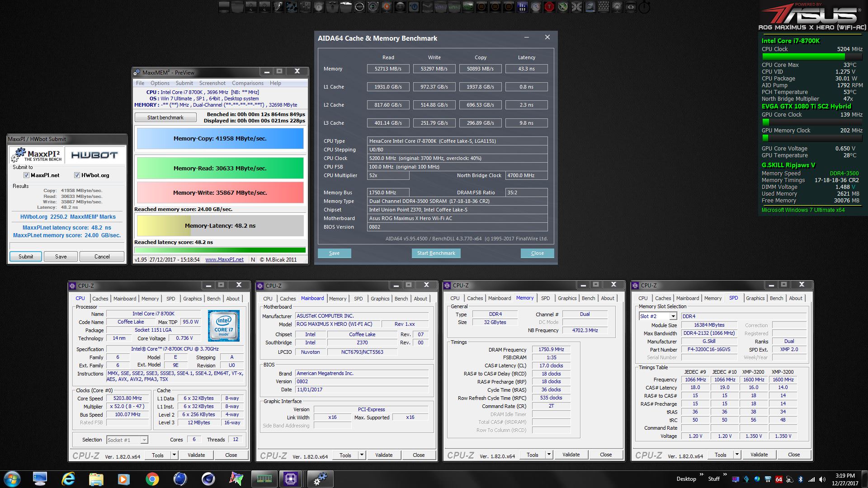Click the HWBOT logo in MaxxPI submit window
This screenshot has height=488, width=868.
tap(94, 155)
